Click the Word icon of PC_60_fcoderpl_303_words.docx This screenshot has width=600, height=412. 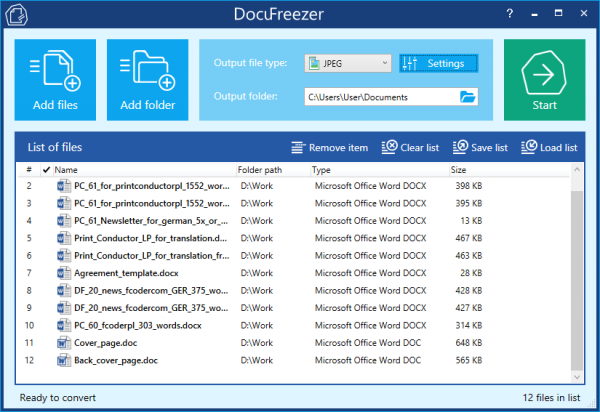point(64,326)
